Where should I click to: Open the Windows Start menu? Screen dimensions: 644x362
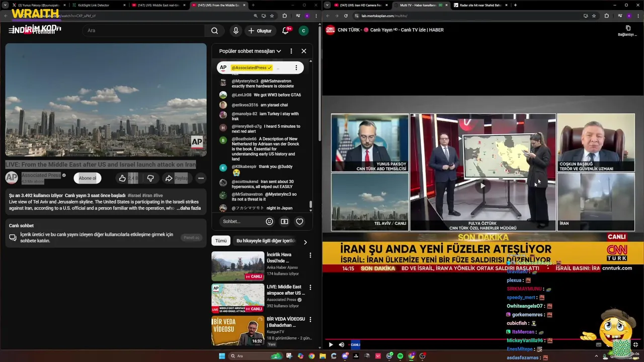pyautogui.click(x=222, y=356)
